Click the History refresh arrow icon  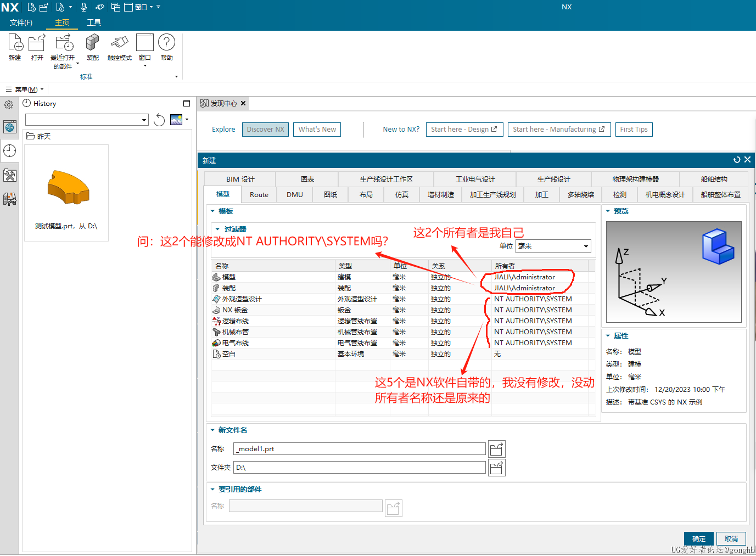(159, 120)
